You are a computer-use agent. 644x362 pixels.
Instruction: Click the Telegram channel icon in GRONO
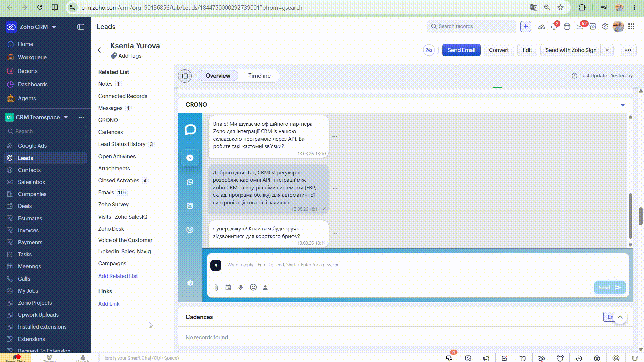190,158
